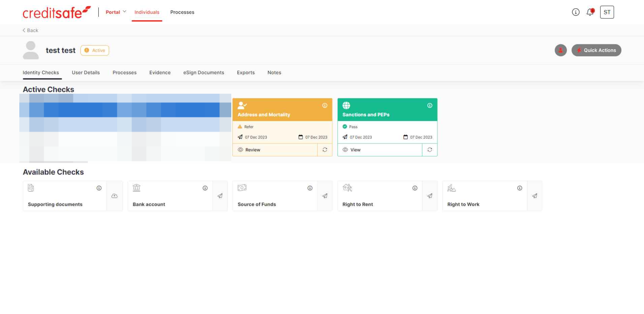Show info for Right to Work
The height and width of the screenshot is (314, 644).
click(520, 188)
